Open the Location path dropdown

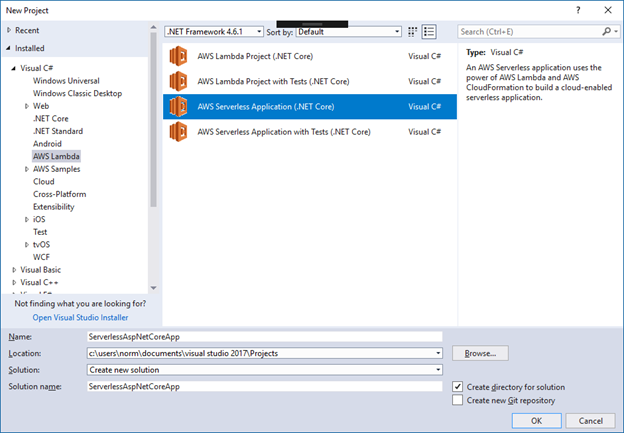438,353
